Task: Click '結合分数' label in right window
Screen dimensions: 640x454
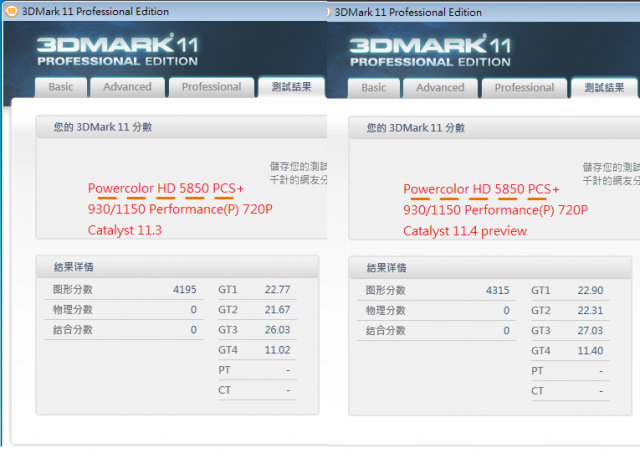Action: pos(385,331)
